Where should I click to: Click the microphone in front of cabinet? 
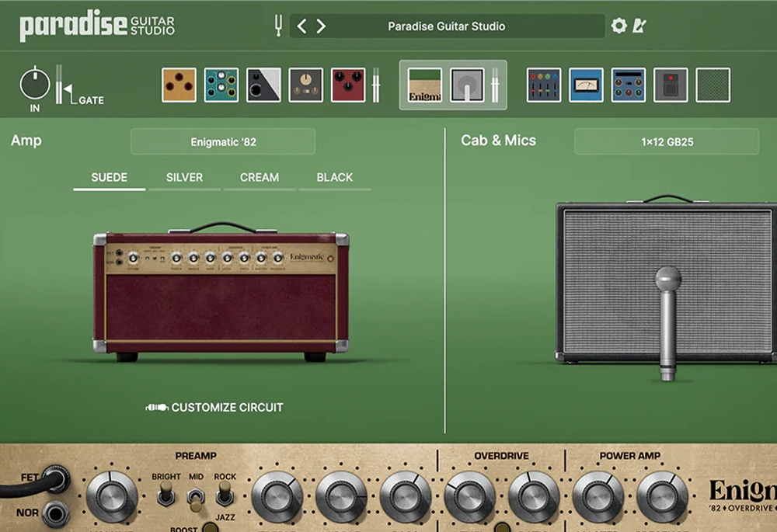click(667, 323)
